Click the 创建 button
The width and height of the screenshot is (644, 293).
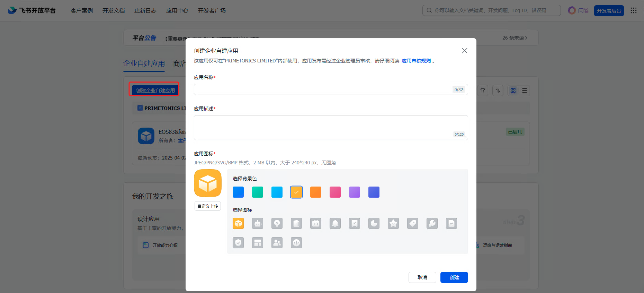(x=454, y=277)
